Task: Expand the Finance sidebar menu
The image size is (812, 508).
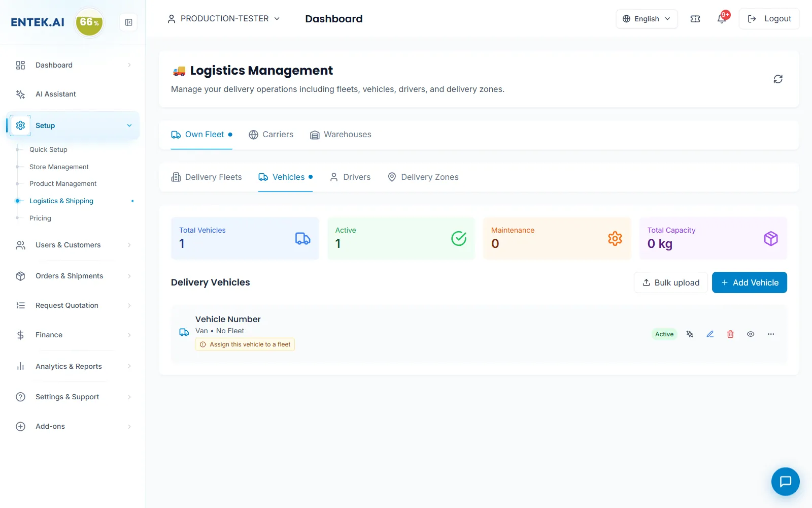Action: [x=73, y=335]
